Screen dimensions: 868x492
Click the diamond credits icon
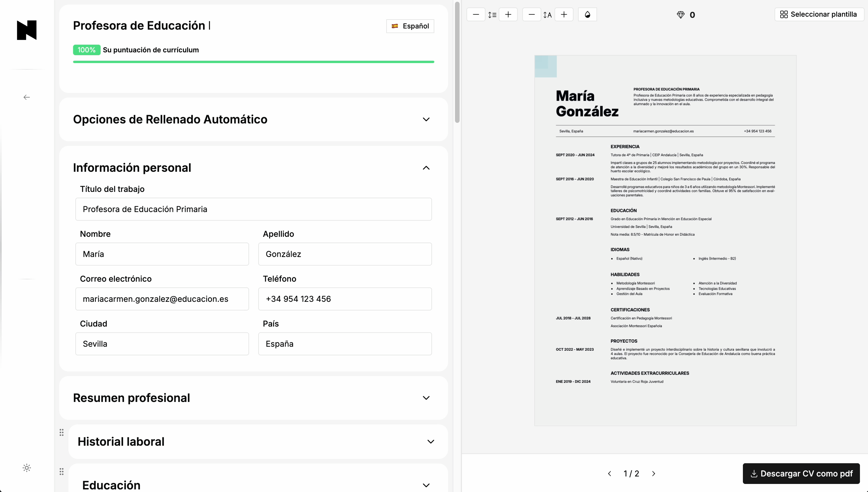coord(680,15)
